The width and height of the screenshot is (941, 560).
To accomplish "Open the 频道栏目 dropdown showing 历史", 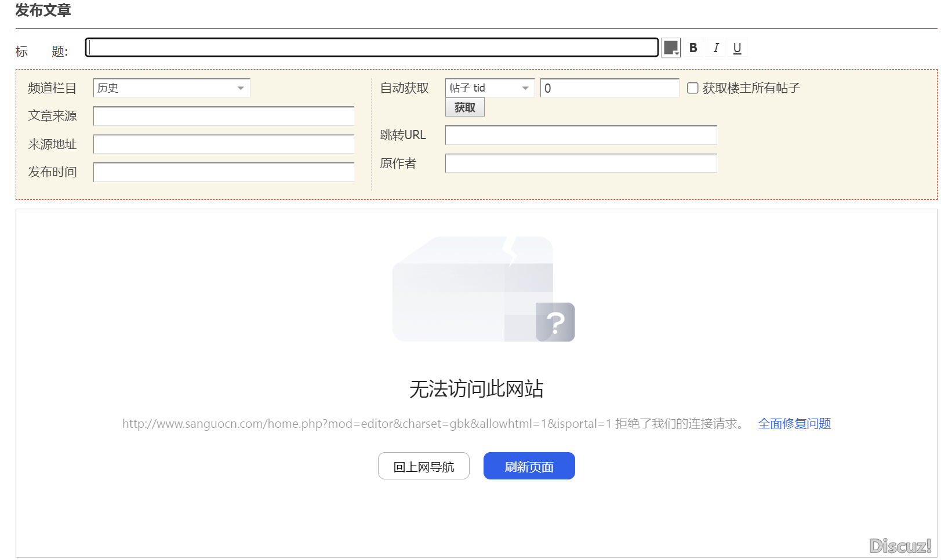I will [171, 88].
